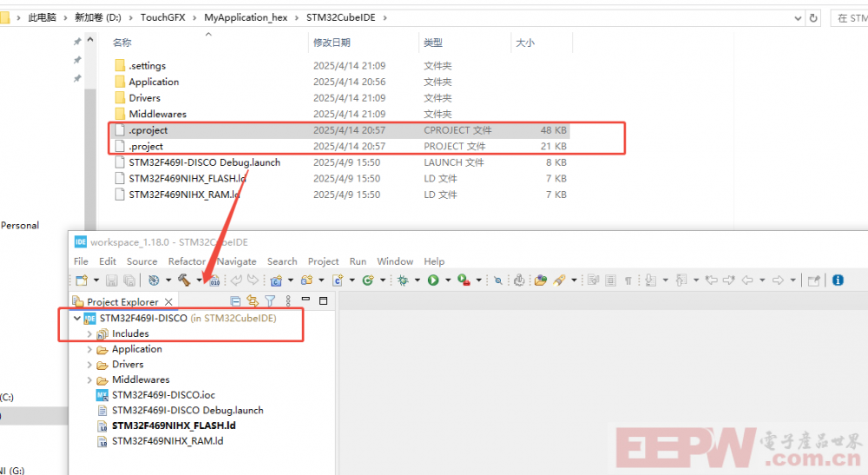868x475 pixels.
Task: Click the Collapse All icon in Project Explorer
Action: [x=235, y=301]
